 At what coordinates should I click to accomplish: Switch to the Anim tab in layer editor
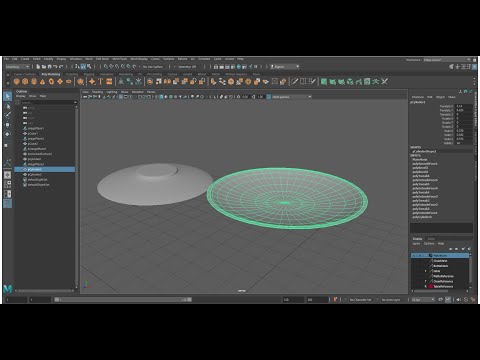pyautogui.click(x=431, y=239)
